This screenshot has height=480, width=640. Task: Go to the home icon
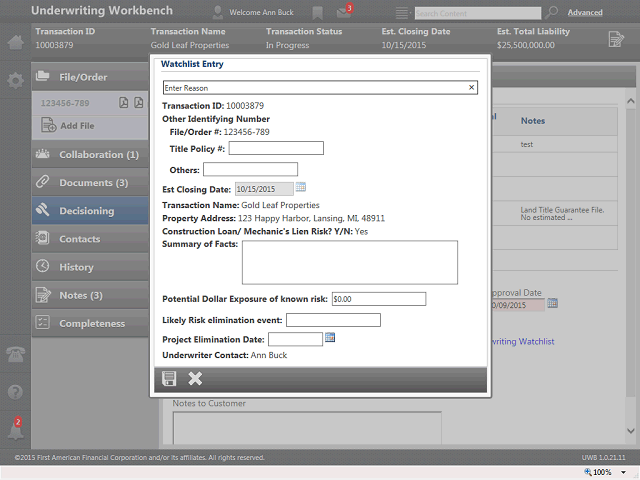(x=16, y=42)
